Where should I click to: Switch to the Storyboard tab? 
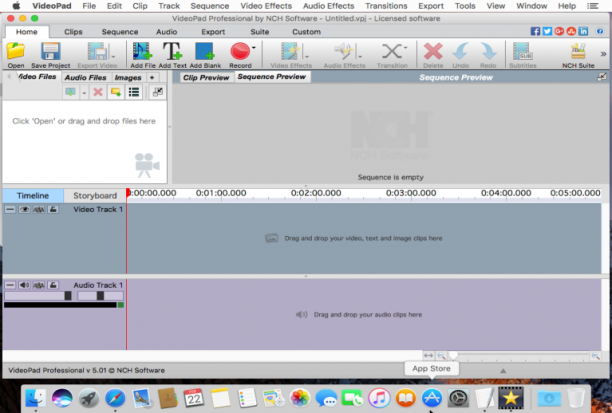[x=95, y=196]
